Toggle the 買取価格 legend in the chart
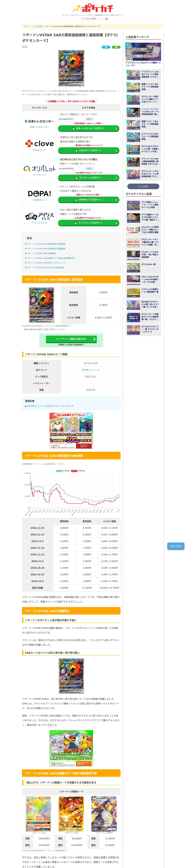 [x=78, y=471]
